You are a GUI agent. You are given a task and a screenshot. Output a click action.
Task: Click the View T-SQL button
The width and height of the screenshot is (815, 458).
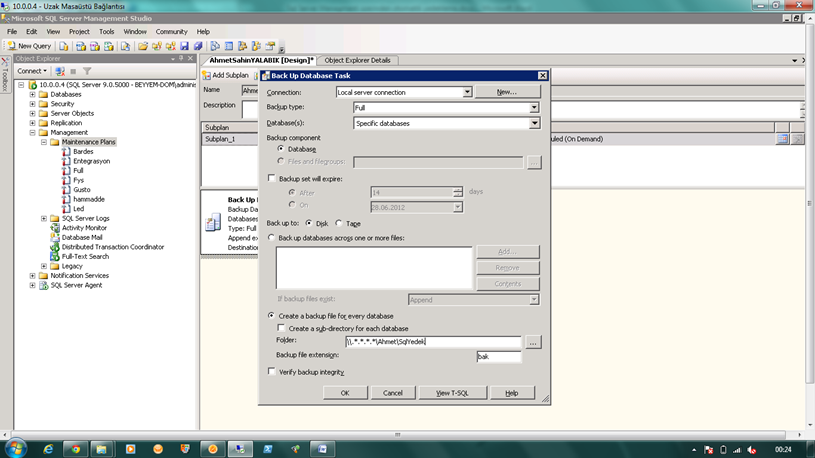coord(452,393)
